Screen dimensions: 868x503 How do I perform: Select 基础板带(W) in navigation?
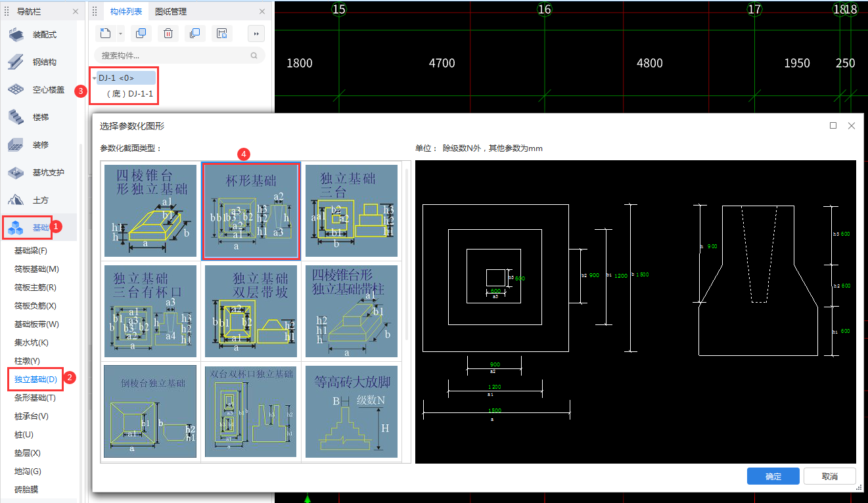(37, 324)
